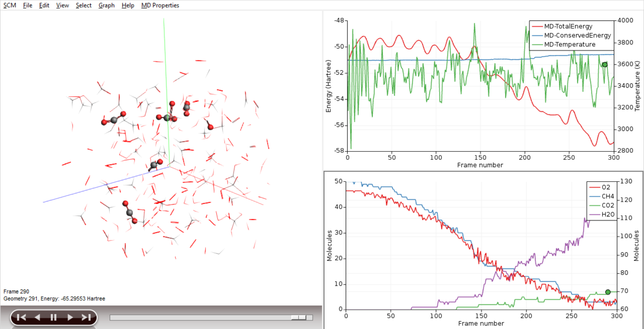Open the View menu
Viewport: 644px width, 329px height.
pos(62,5)
